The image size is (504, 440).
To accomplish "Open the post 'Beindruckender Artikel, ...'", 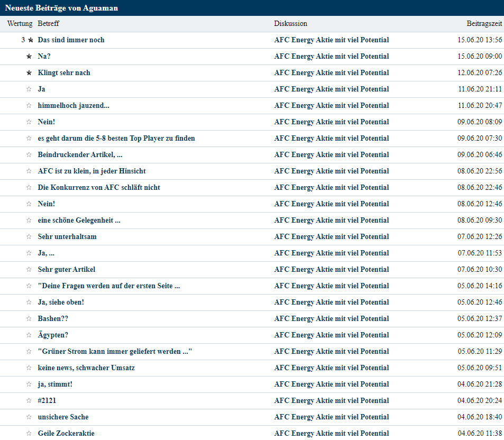I will point(80,155).
